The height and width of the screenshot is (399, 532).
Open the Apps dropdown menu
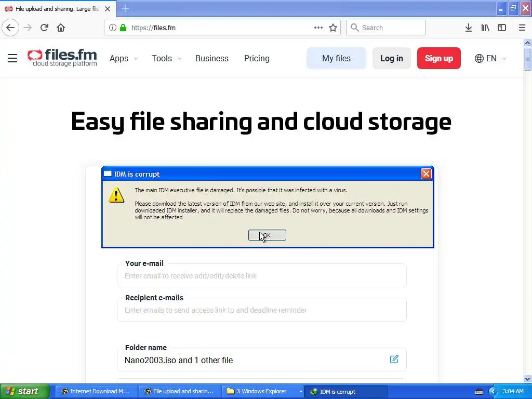pos(124,58)
